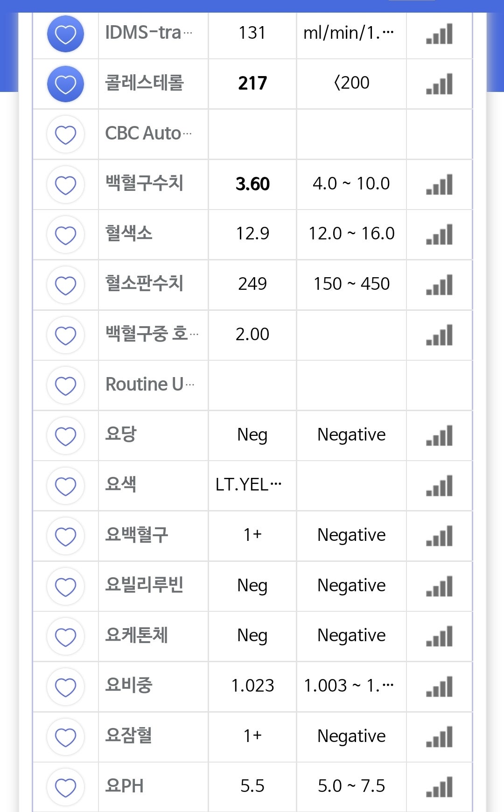Tap the 요빌리루빈 item name
The image size is (504, 812).
click(x=144, y=585)
